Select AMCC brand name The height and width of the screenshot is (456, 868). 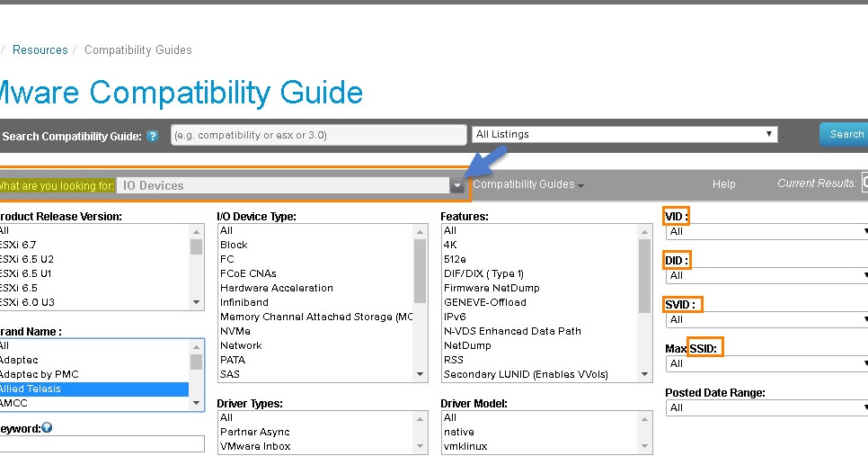[13, 403]
